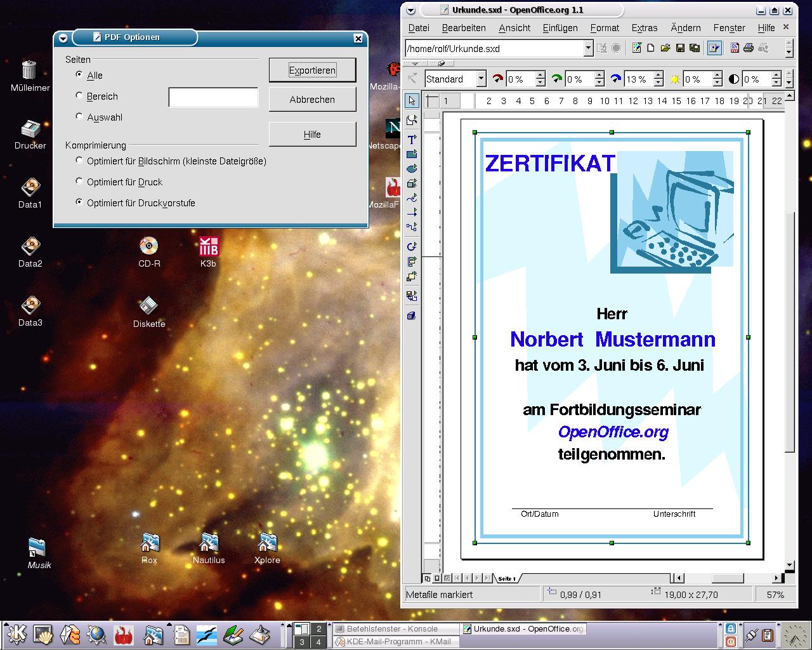Open the PDF Optionen window menu arrow
812x650 pixels.
[62, 38]
